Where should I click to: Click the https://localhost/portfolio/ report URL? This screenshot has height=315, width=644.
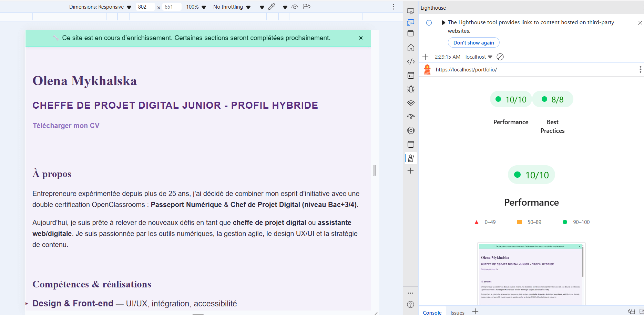click(466, 70)
